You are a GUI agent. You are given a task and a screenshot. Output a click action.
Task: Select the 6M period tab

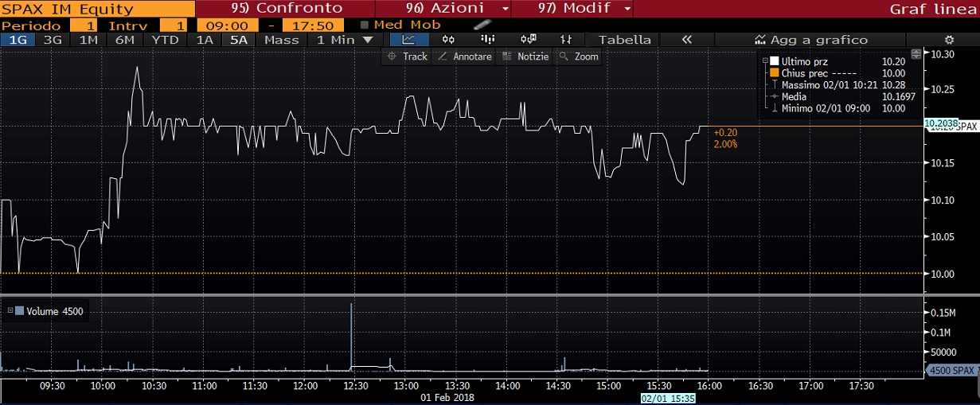(124, 39)
